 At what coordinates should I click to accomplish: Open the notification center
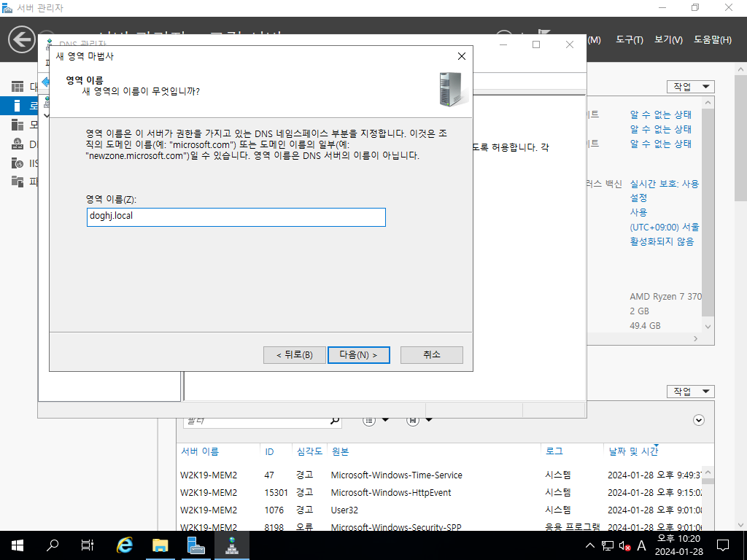pyautogui.click(x=723, y=545)
